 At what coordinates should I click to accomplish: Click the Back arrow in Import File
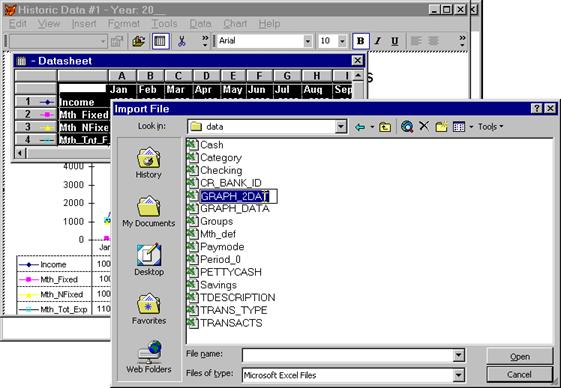(x=360, y=127)
